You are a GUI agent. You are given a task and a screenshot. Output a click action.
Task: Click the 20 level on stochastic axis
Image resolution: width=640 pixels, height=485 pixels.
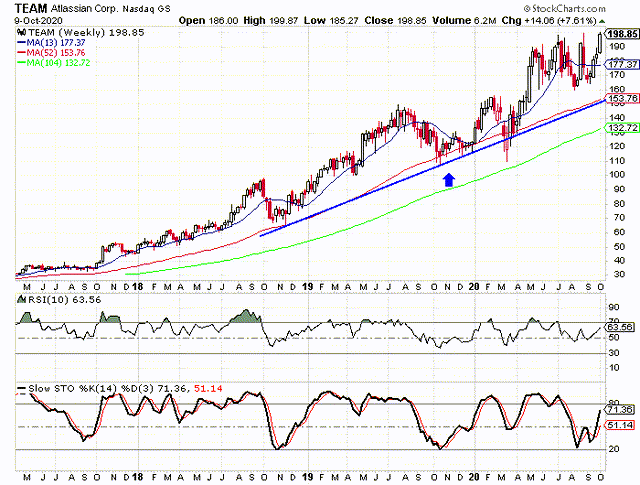coord(614,449)
